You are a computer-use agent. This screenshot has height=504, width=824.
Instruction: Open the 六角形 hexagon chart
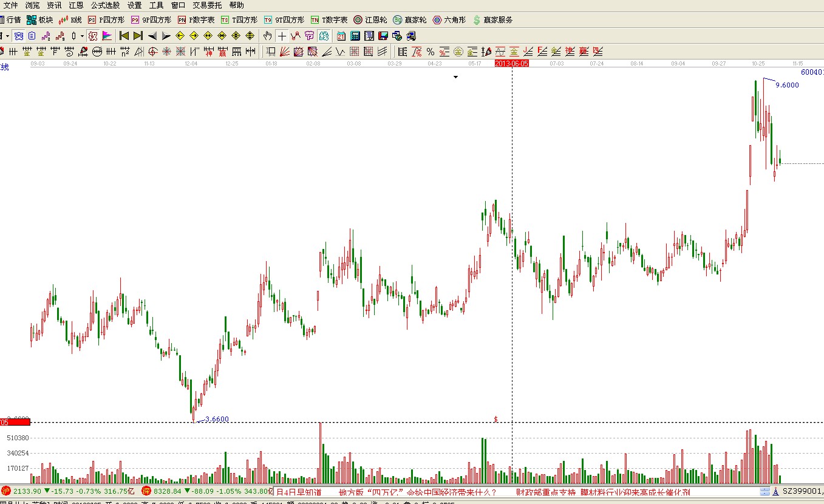pos(449,20)
